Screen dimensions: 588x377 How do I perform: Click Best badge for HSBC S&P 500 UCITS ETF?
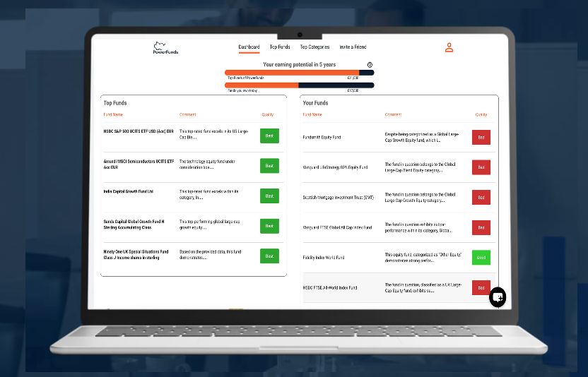(x=269, y=136)
